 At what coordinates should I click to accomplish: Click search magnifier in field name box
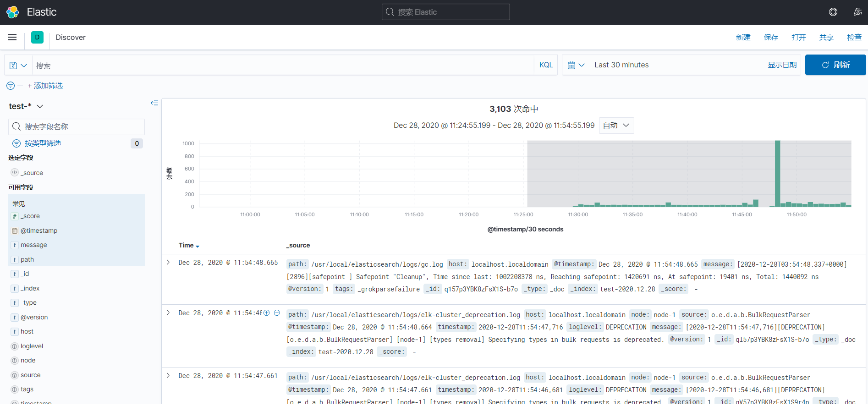pyautogui.click(x=16, y=126)
